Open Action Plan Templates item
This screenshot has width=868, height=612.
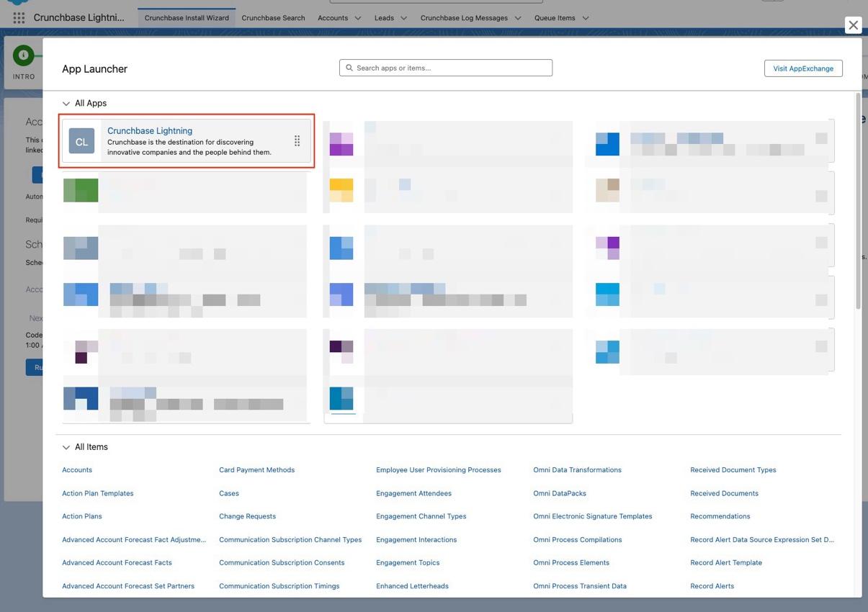pos(98,493)
